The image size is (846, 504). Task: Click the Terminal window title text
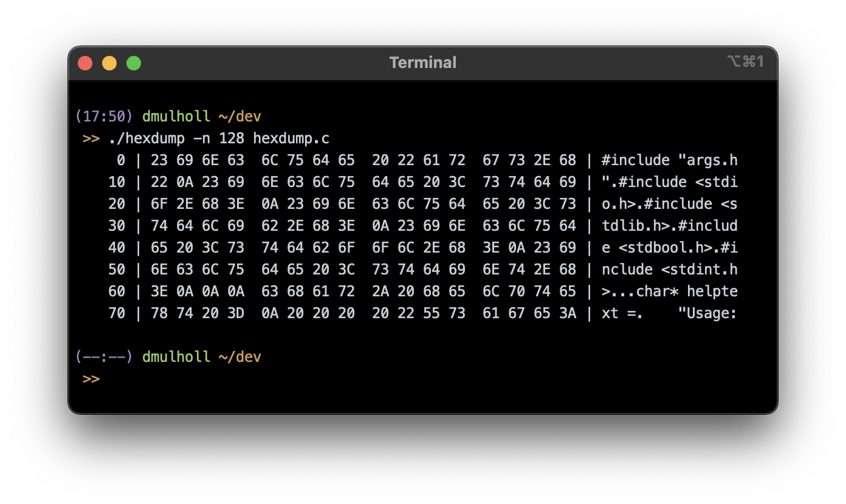pos(423,63)
